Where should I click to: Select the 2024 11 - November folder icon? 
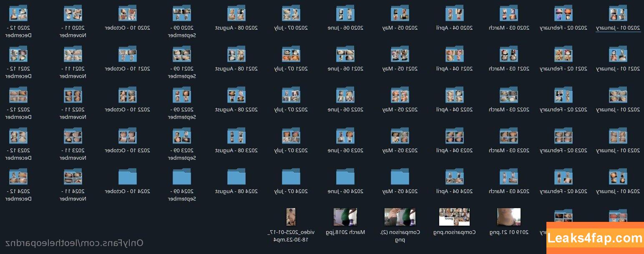pos(73,177)
